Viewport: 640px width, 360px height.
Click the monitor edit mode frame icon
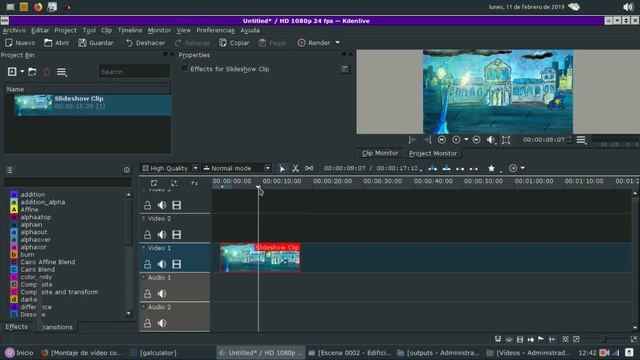pyautogui.click(x=506, y=140)
